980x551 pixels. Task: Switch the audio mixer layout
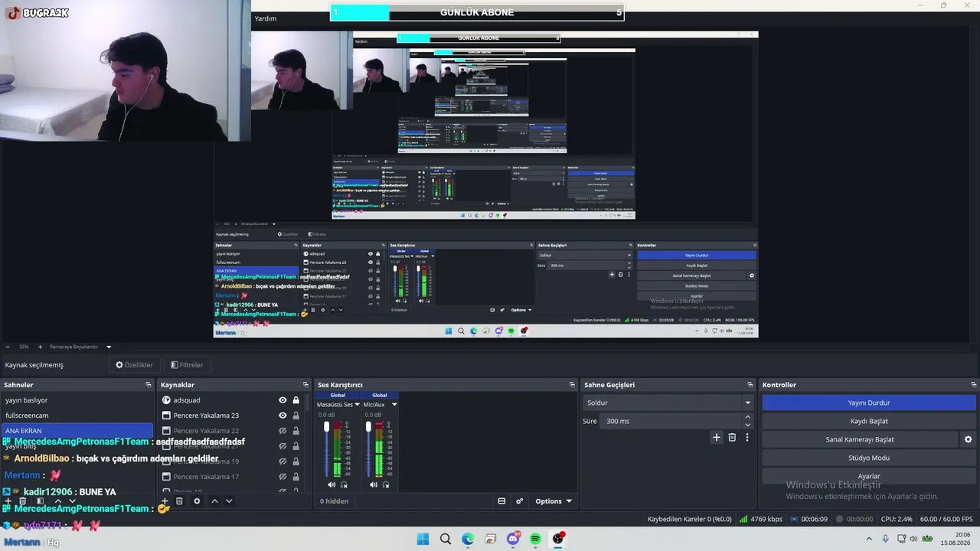(x=501, y=501)
